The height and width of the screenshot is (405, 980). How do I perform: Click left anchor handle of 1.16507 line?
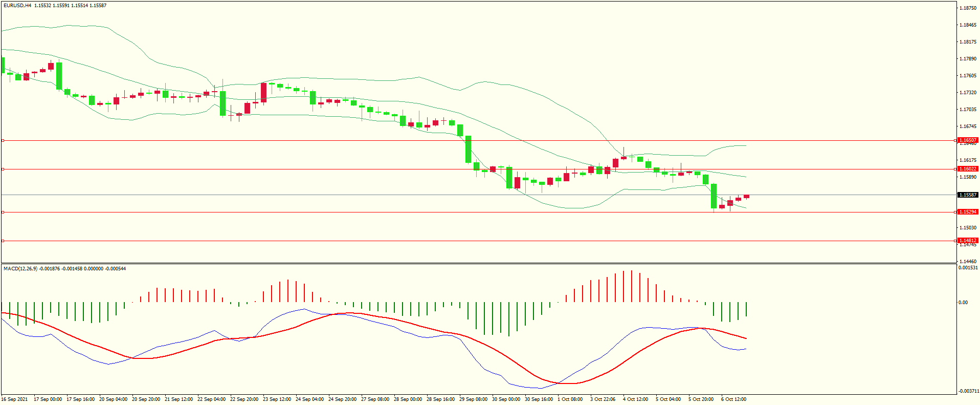pyautogui.click(x=3, y=140)
